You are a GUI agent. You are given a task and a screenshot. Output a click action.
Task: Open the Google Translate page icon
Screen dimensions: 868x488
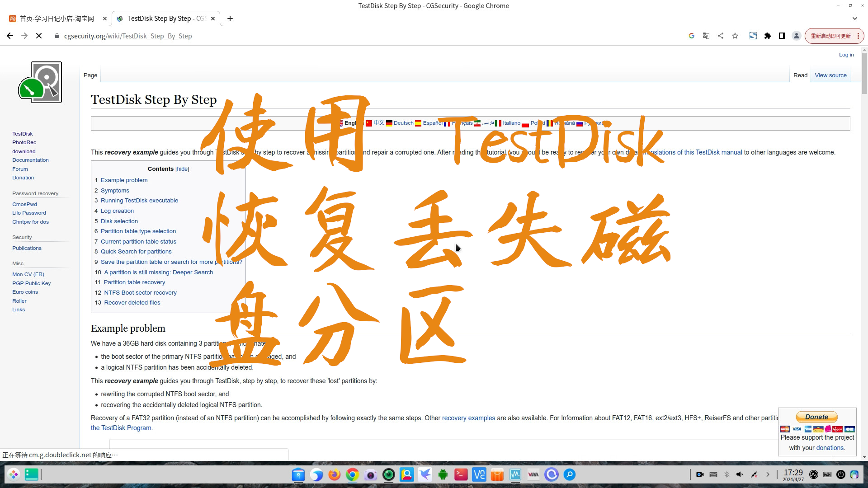coord(706,36)
